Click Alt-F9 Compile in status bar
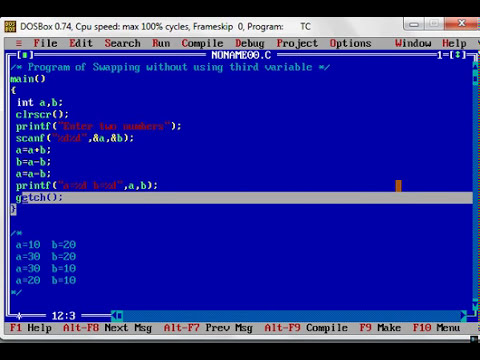Image resolution: width=480 pixels, height=360 pixels. point(306,328)
